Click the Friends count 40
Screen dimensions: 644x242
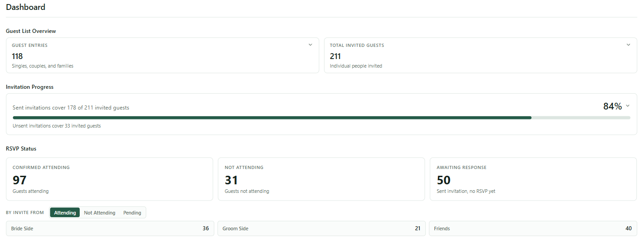point(629,228)
